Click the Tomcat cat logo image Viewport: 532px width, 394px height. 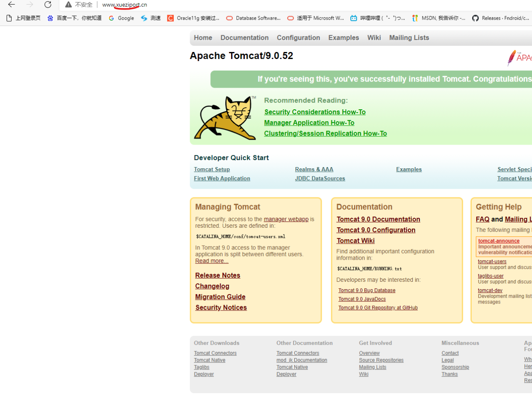point(225,118)
